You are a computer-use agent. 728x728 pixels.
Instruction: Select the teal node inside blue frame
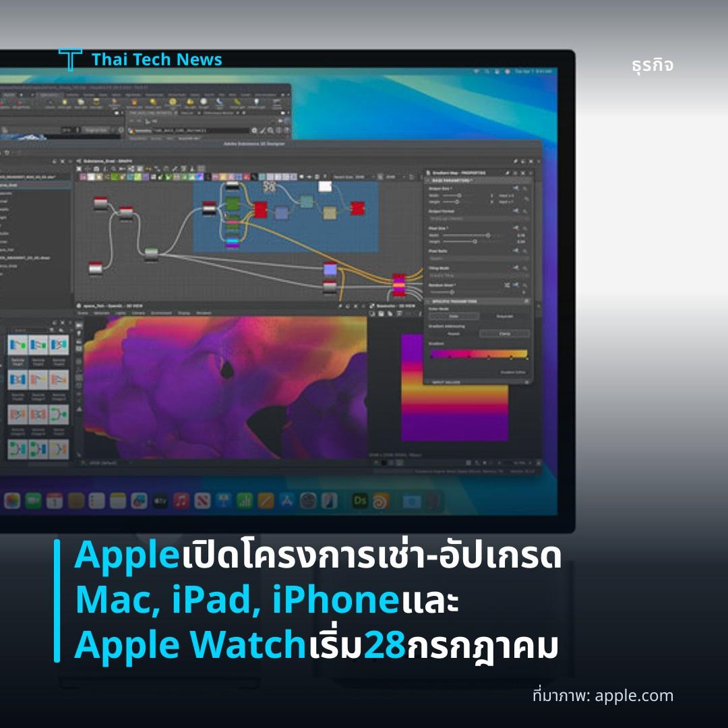307,202
